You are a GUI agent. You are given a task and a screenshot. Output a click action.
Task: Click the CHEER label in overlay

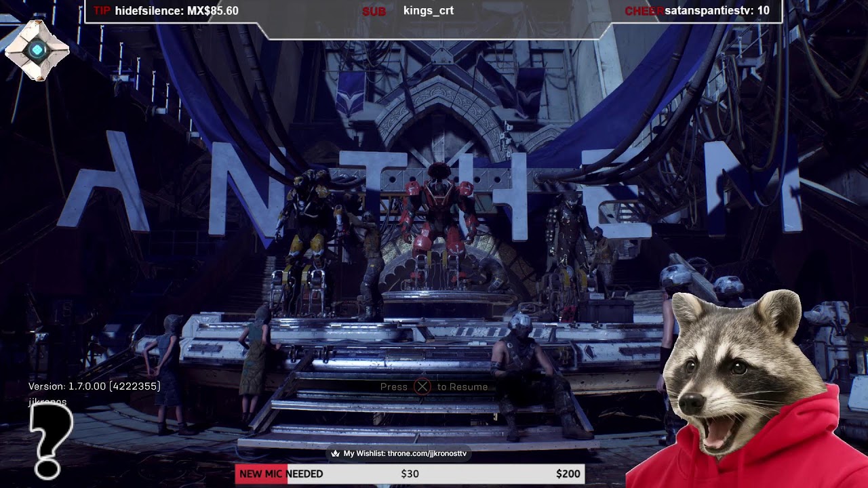pyautogui.click(x=644, y=11)
